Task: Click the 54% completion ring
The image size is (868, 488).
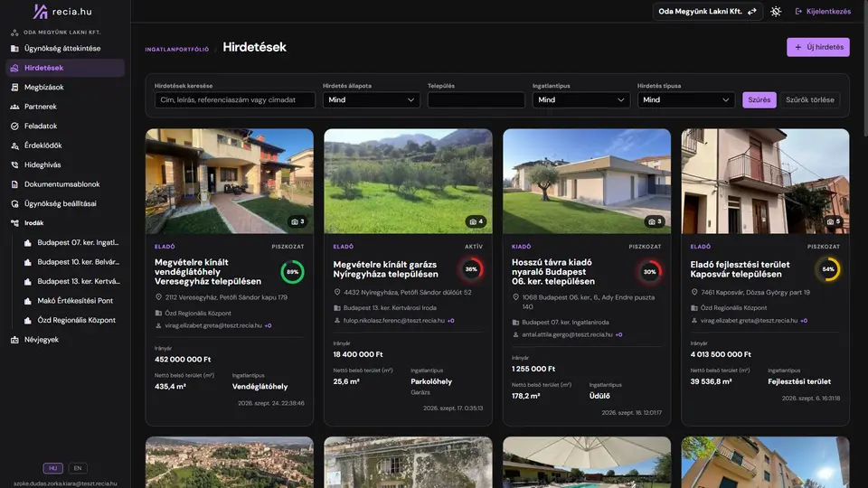Action: (x=827, y=269)
